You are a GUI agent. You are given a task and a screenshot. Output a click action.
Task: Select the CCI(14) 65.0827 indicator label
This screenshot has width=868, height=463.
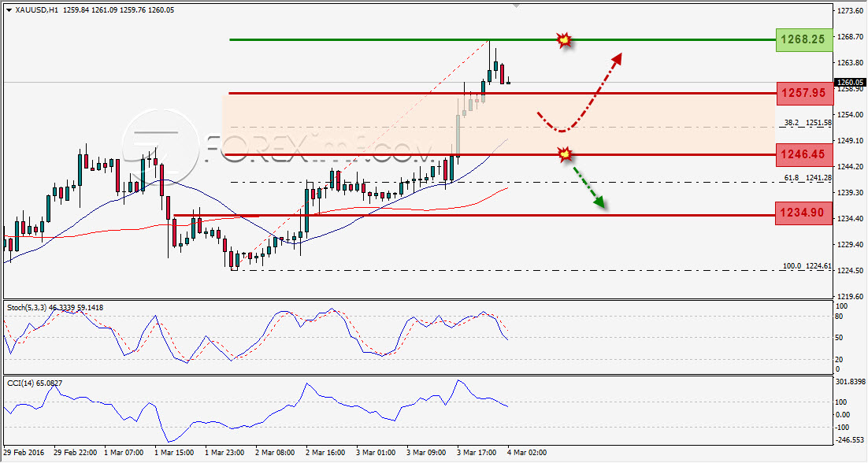point(35,383)
